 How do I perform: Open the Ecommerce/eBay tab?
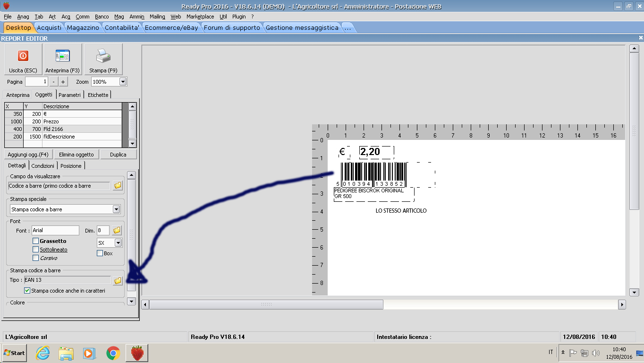tap(171, 27)
